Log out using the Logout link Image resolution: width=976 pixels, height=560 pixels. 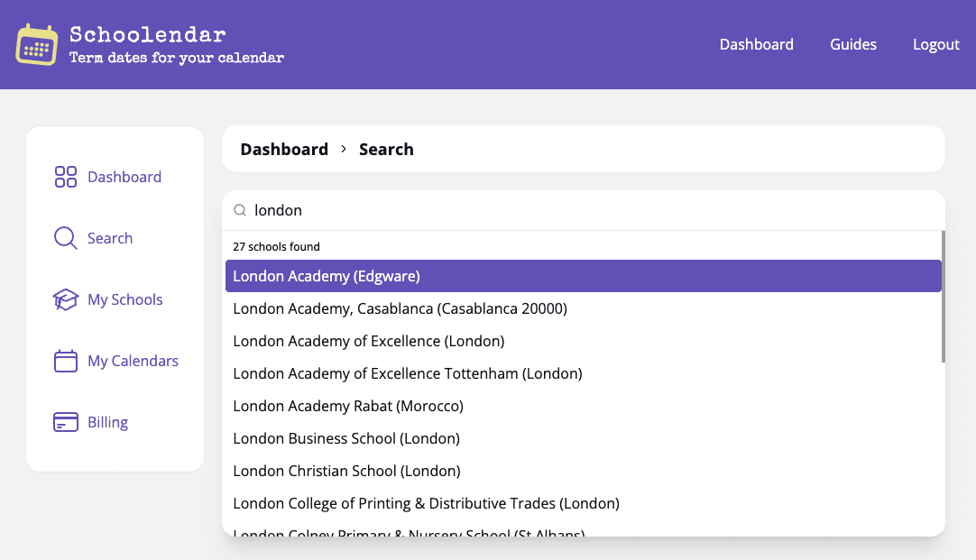935,44
